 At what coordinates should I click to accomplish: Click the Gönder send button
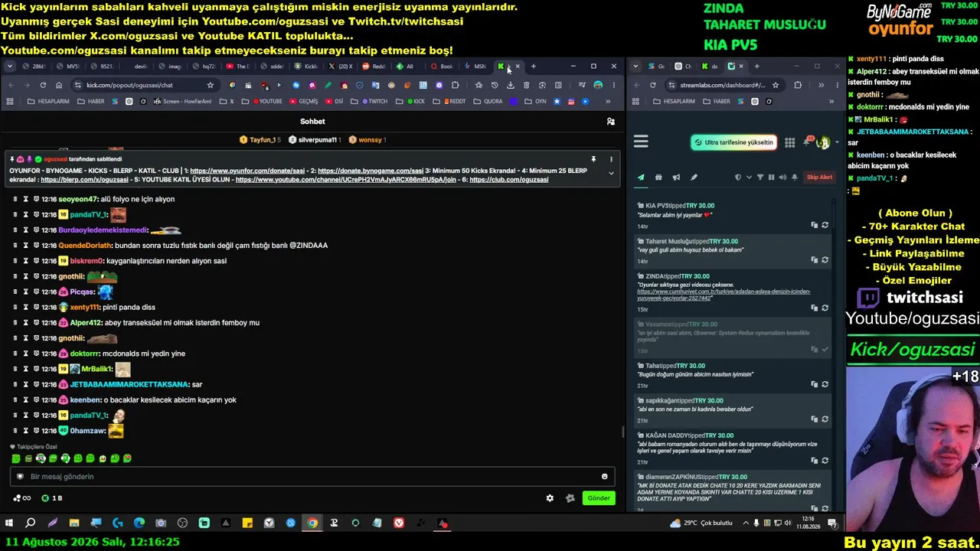click(x=599, y=498)
